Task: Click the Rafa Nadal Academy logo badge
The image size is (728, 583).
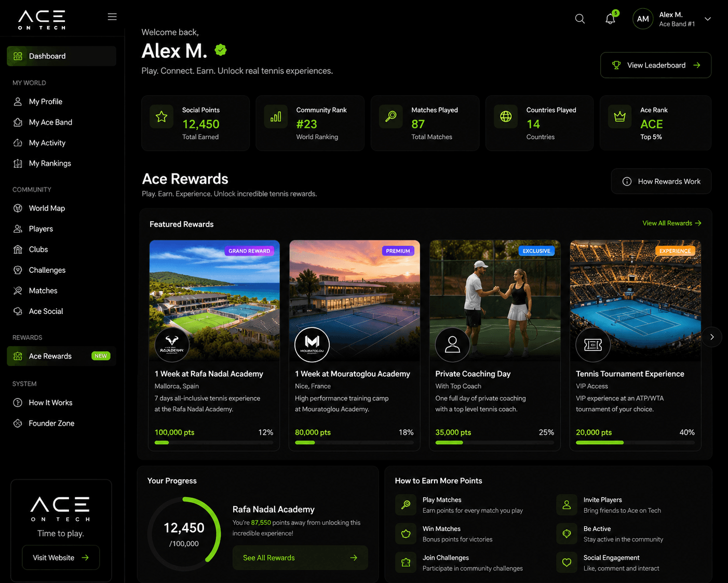Action: (172, 344)
